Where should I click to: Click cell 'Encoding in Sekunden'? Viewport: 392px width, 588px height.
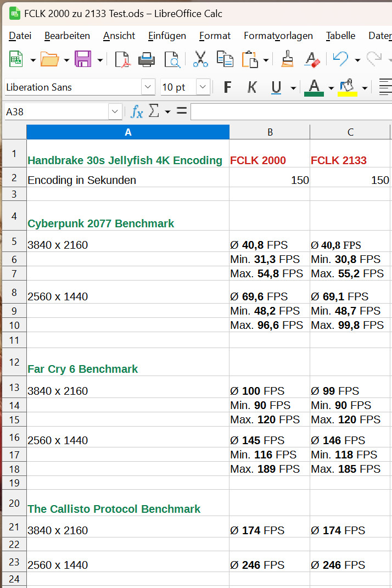pyautogui.click(x=128, y=177)
